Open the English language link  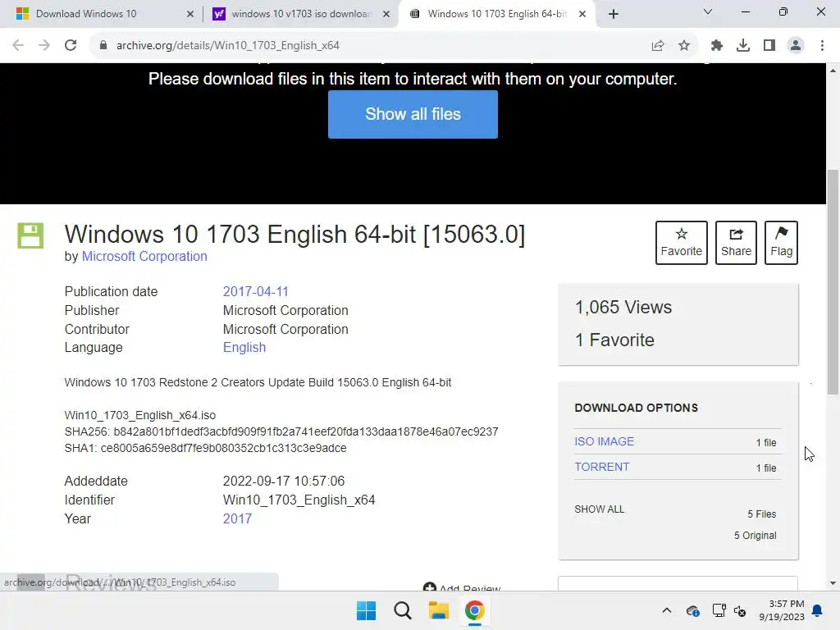[x=244, y=347]
